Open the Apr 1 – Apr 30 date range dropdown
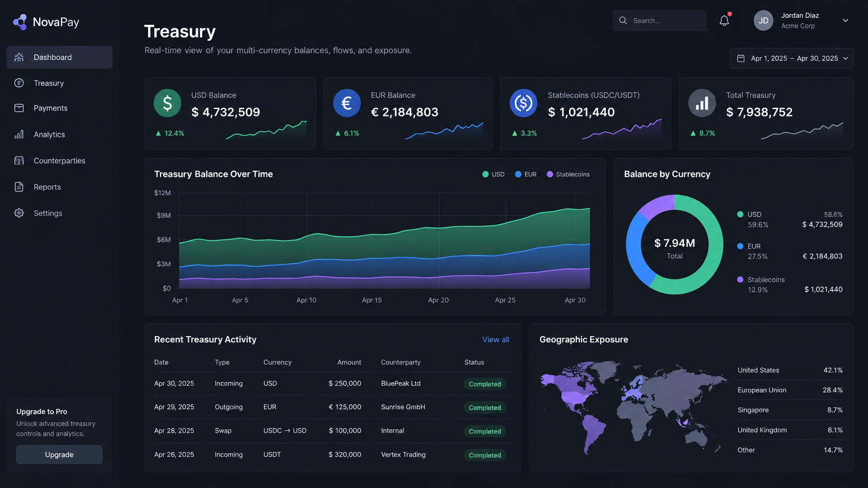 pos(792,58)
